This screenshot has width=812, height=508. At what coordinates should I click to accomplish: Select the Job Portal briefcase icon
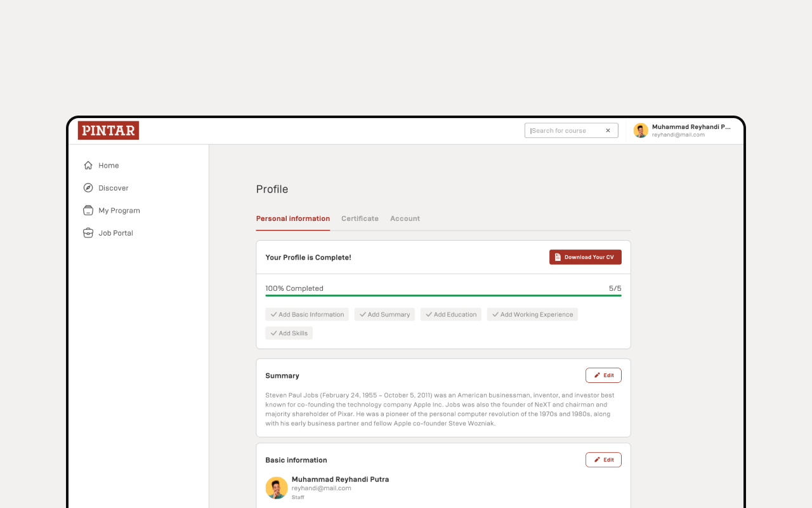[x=88, y=233]
